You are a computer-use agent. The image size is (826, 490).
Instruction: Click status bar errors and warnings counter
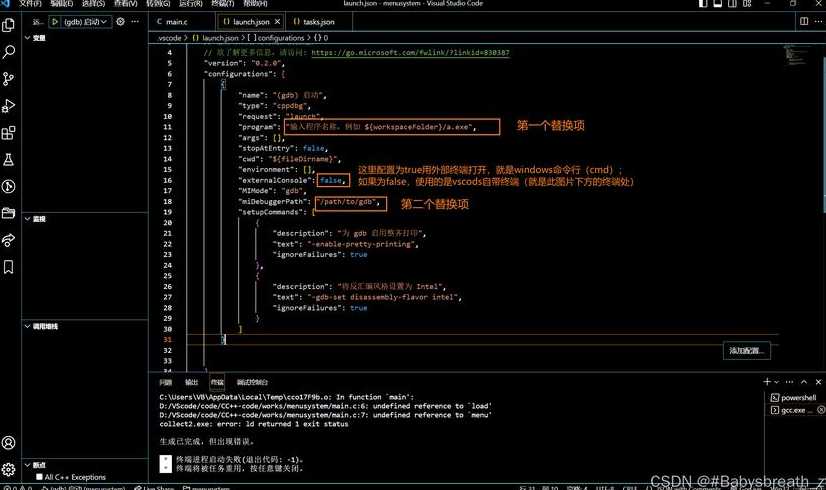click(17, 488)
